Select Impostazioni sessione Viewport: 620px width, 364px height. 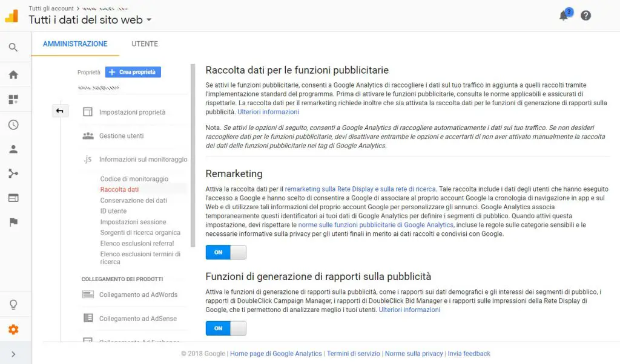click(133, 222)
